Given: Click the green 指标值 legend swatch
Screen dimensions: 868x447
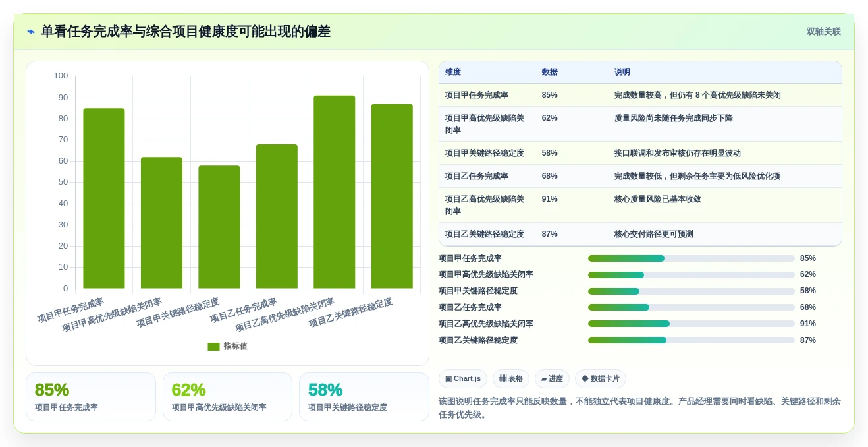Looking at the screenshot, I should (213, 346).
